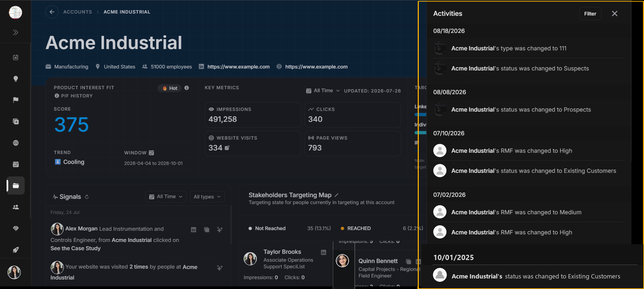Viewport: 644px width, 289px height.
Task: Edit the Website Visits value
Action: pos(227,148)
